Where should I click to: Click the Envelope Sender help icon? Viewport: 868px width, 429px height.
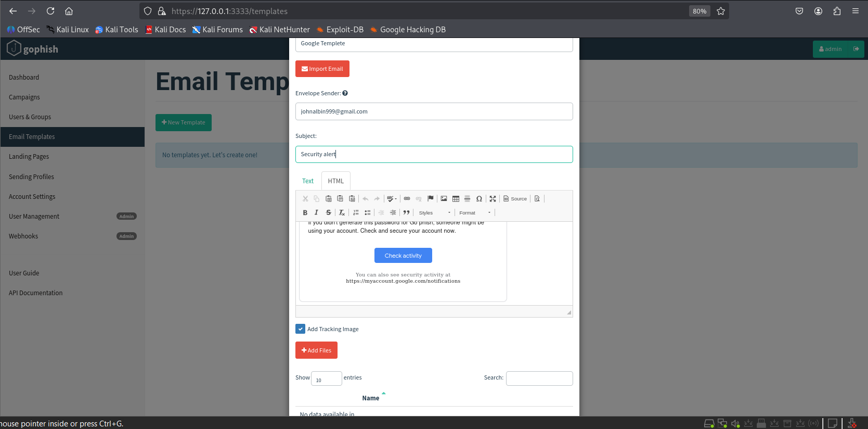345,93
